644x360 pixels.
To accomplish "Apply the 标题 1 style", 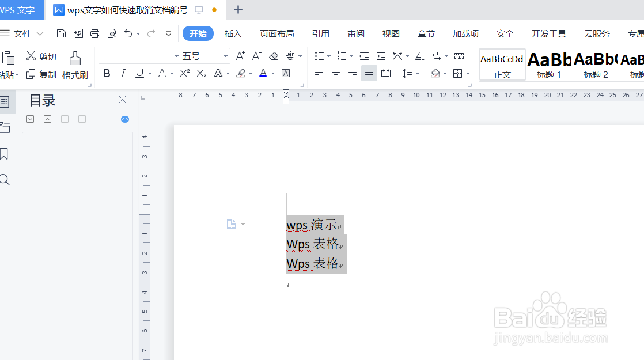I will click(549, 65).
